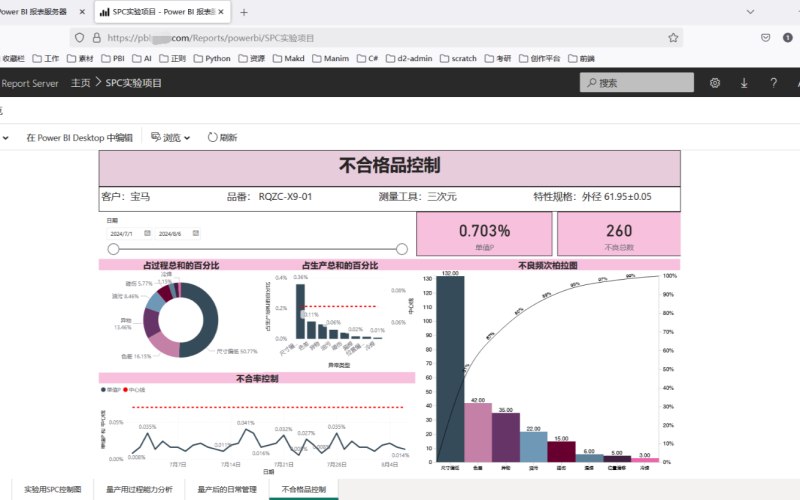Open the Report Server settings gear

click(x=715, y=83)
